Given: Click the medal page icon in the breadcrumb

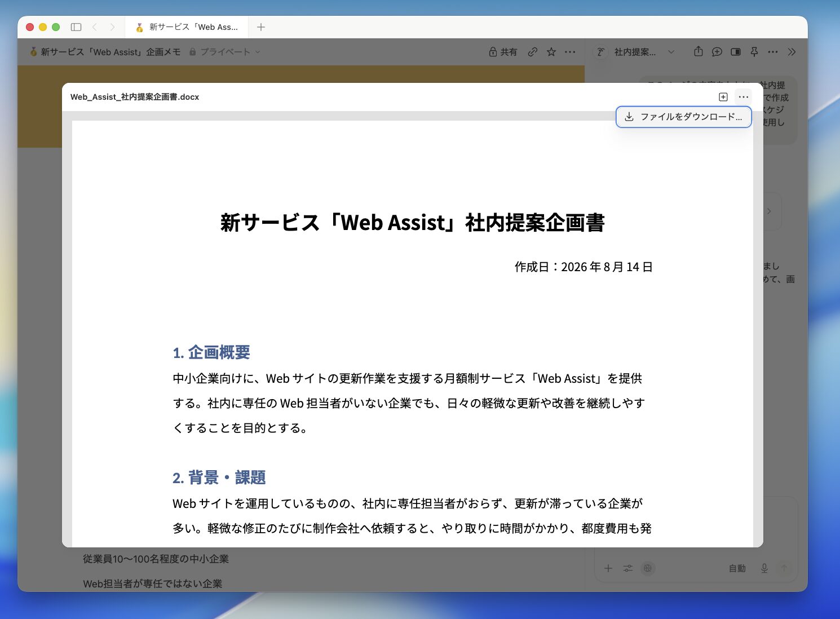Looking at the screenshot, I should [x=33, y=52].
